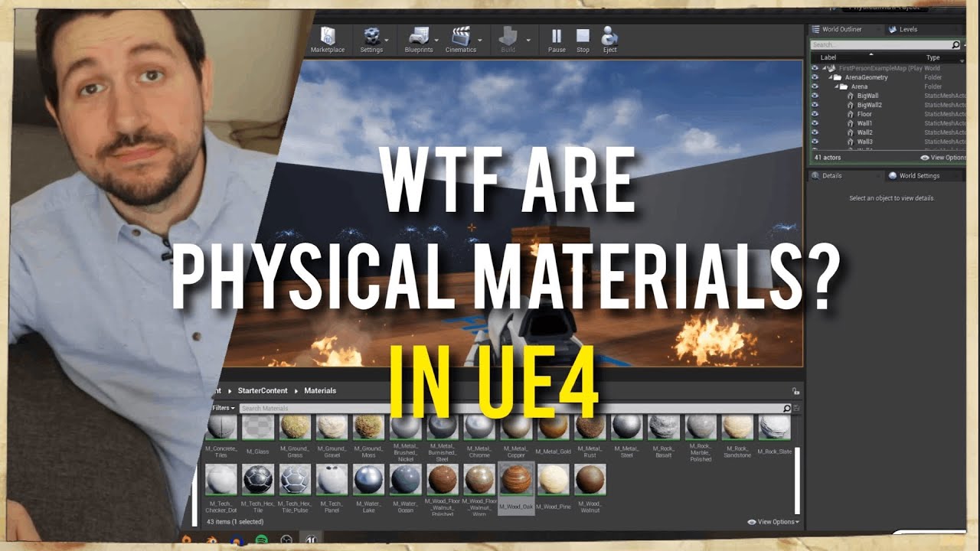This screenshot has height=551, width=980.
Task: Hide the Wall2 actor
Action: tap(815, 132)
